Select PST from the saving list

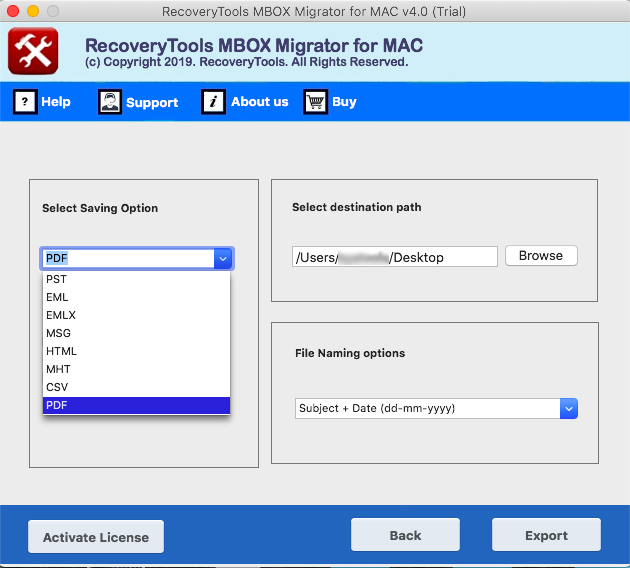[136, 279]
